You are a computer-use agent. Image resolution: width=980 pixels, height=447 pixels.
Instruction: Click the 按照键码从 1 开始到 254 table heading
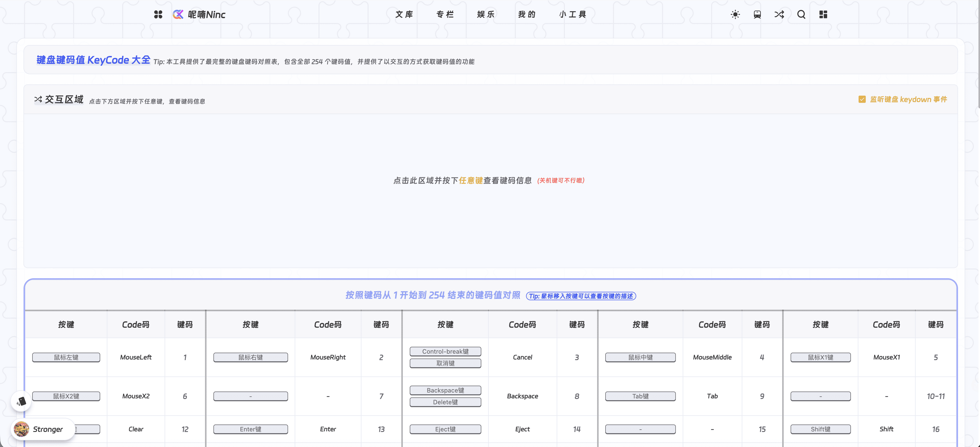pyautogui.click(x=432, y=295)
